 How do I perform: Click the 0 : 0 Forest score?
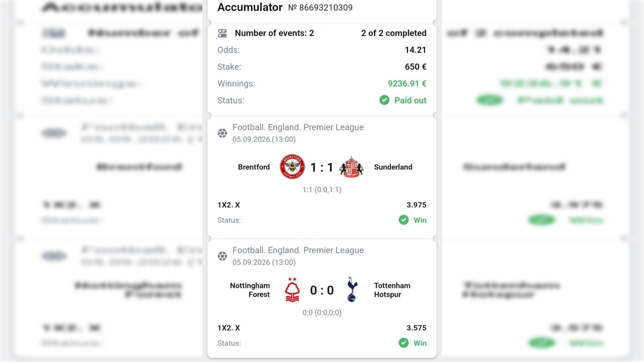322,290
